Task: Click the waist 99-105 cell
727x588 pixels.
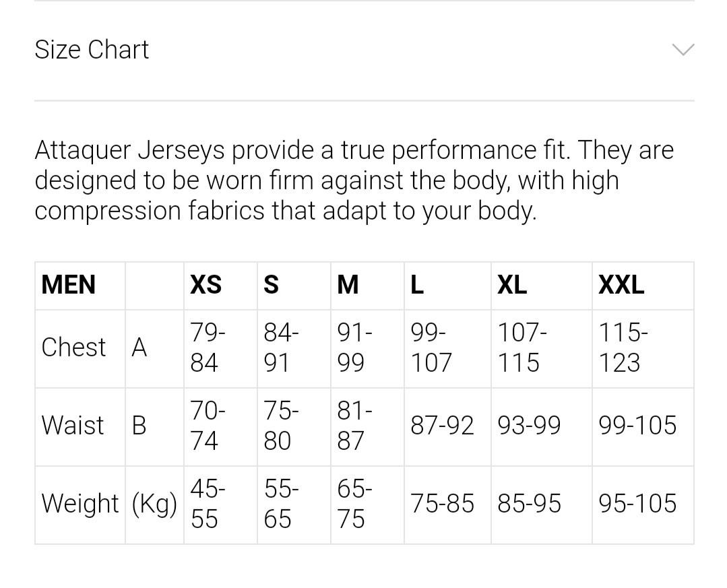Action: [x=637, y=426]
